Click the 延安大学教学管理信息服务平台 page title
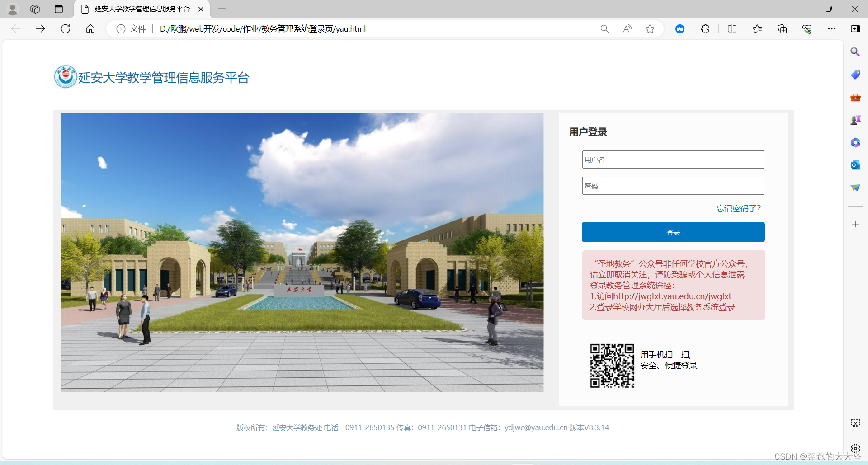Screen dimensions: 868x465 tap(164, 78)
